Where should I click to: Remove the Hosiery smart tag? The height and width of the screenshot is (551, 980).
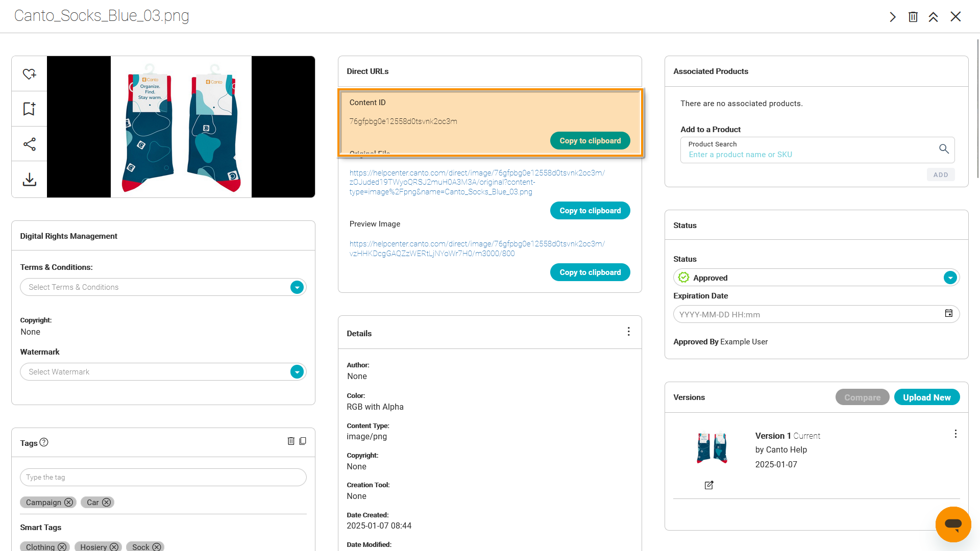pyautogui.click(x=114, y=547)
